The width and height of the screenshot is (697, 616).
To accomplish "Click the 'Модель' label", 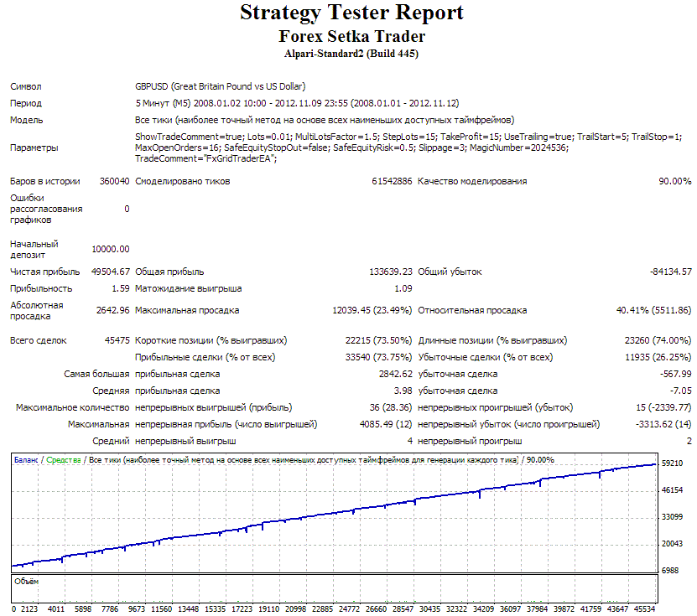I will coord(27,121).
